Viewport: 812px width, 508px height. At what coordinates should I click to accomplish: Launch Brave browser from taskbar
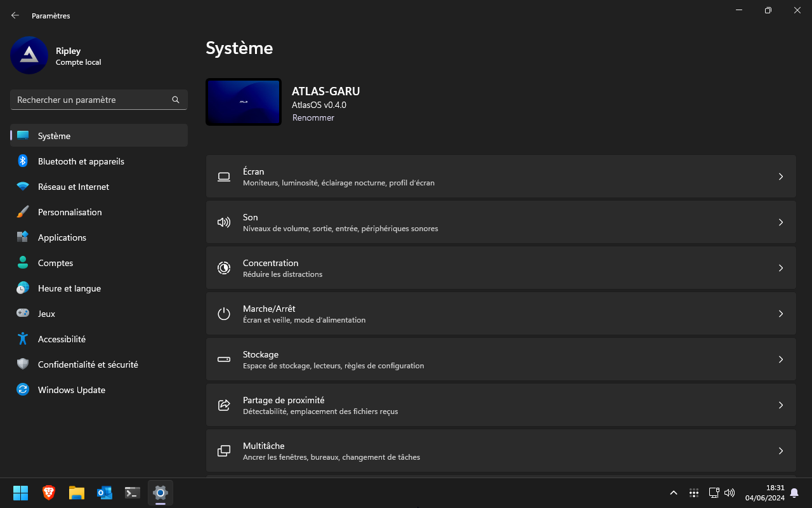(x=49, y=493)
